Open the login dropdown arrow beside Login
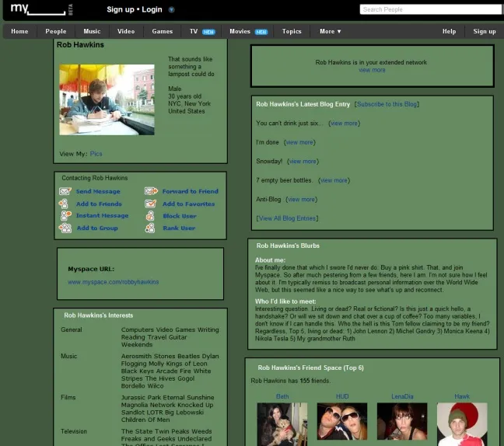504x446 pixels. pos(171,9)
